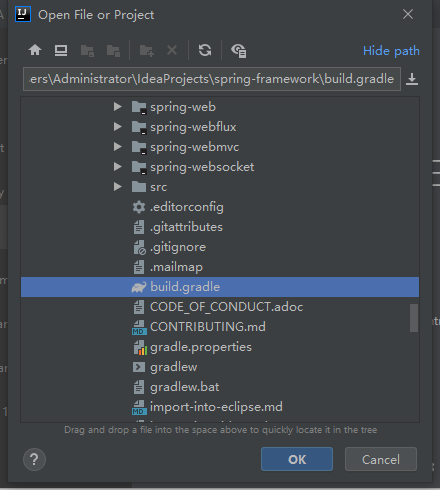Click the Cancel button
Screen dimensions: 440x490
(381, 459)
